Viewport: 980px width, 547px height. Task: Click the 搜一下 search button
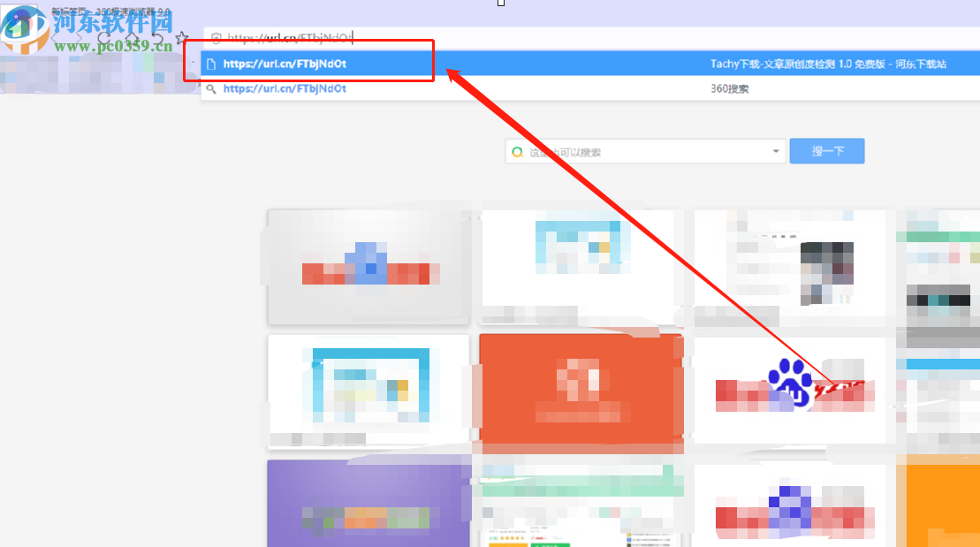click(827, 151)
